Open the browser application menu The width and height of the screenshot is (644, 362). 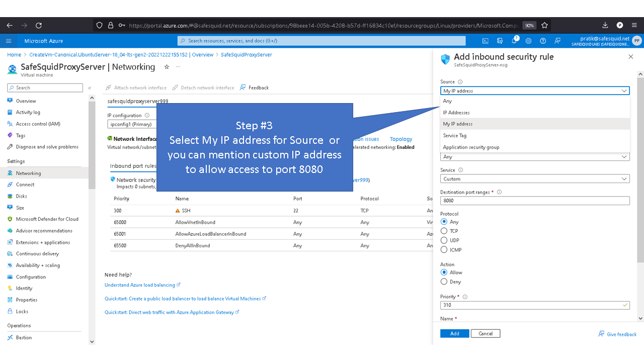[635, 25]
